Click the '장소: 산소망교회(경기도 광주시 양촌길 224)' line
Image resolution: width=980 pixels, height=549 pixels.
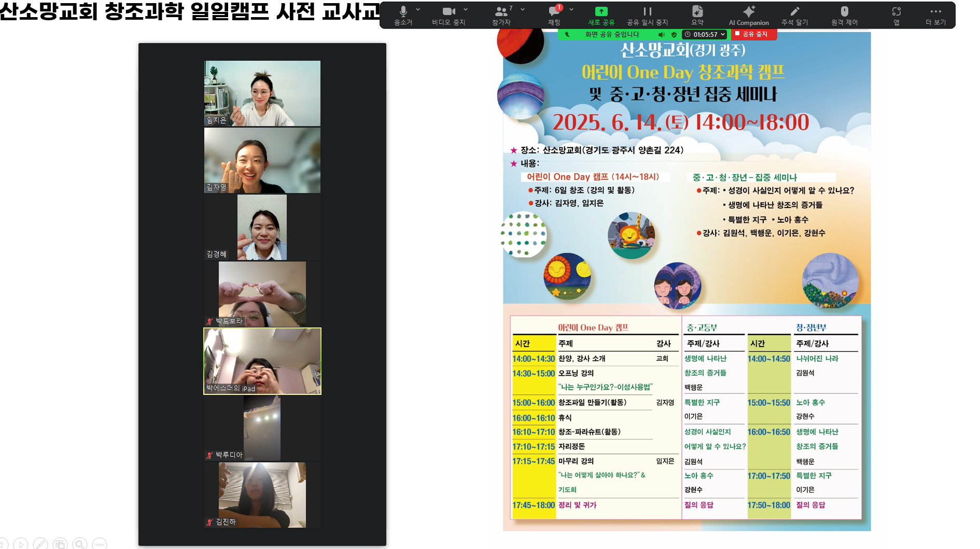[601, 150]
